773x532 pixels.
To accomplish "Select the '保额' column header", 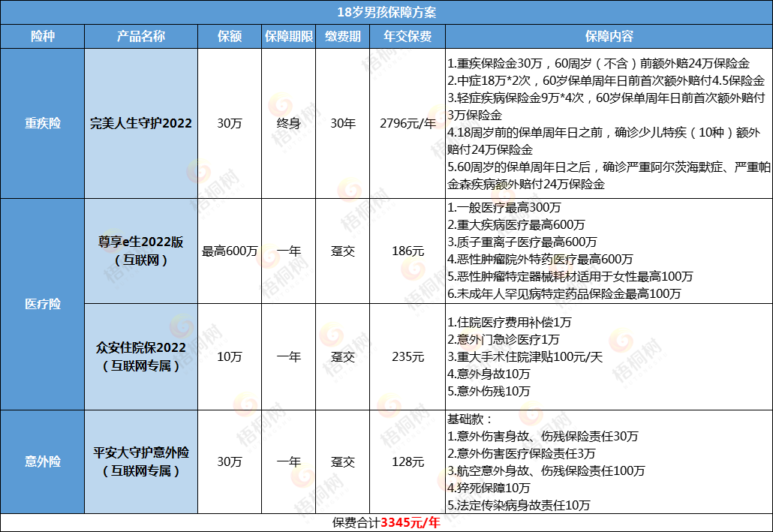I will tap(230, 37).
